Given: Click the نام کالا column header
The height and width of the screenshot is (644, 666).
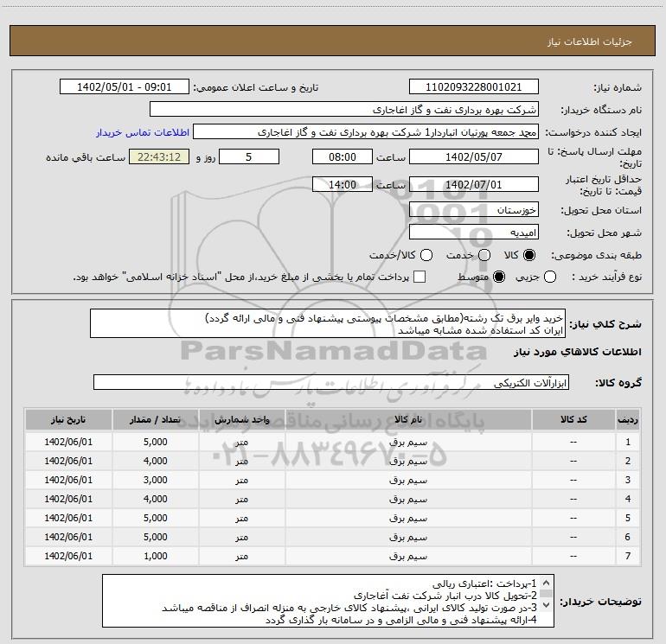Looking at the screenshot, I should click(x=408, y=420).
